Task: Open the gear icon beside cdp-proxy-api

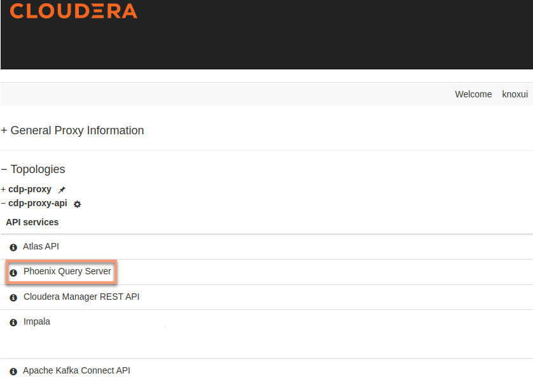Action: 78,204
